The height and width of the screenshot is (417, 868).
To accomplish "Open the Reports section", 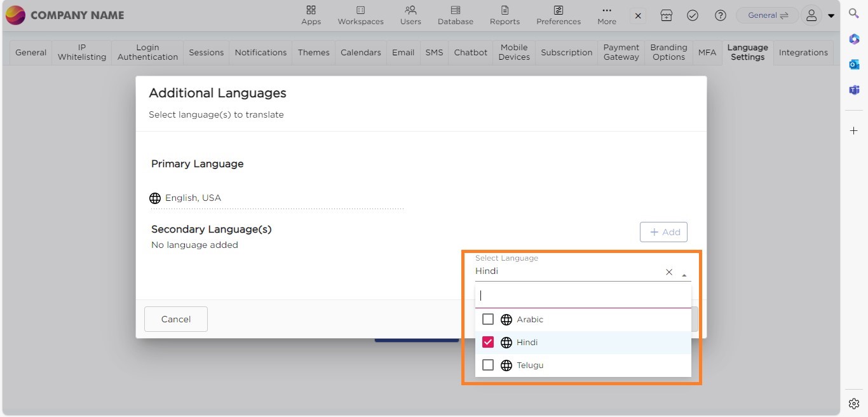I will tap(505, 15).
